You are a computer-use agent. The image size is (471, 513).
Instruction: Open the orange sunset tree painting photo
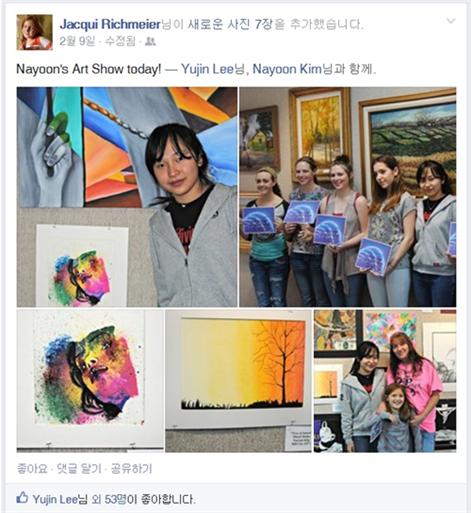pyautogui.click(x=238, y=381)
